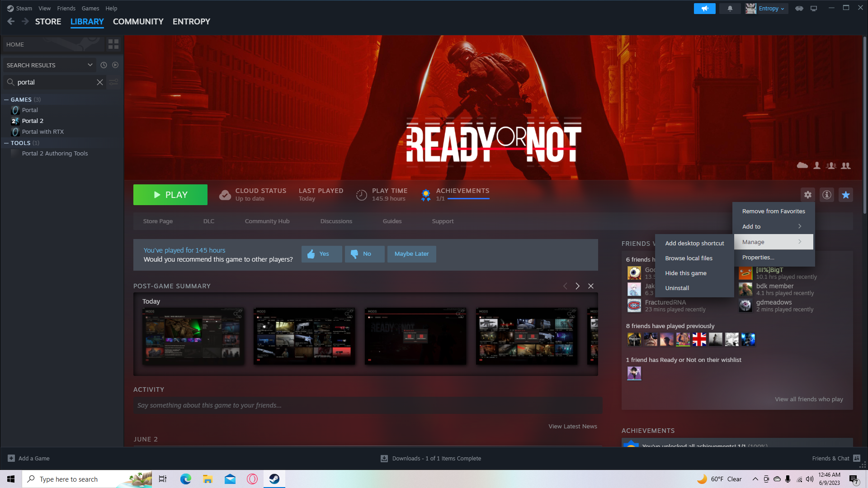The width and height of the screenshot is (868, 488).
Task: Click the recent activity clock filter
Action: (x=104, y=65)
